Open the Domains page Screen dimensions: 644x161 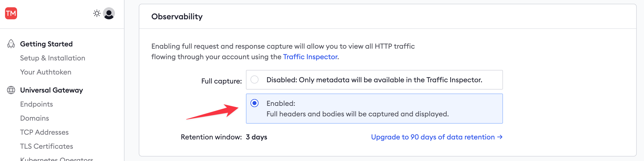tap(34, 118)
